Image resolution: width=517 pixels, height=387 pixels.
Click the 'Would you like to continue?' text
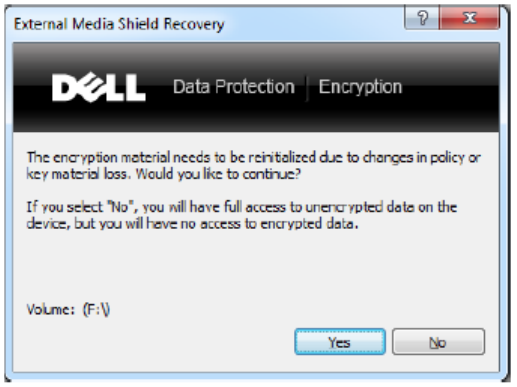218,174
